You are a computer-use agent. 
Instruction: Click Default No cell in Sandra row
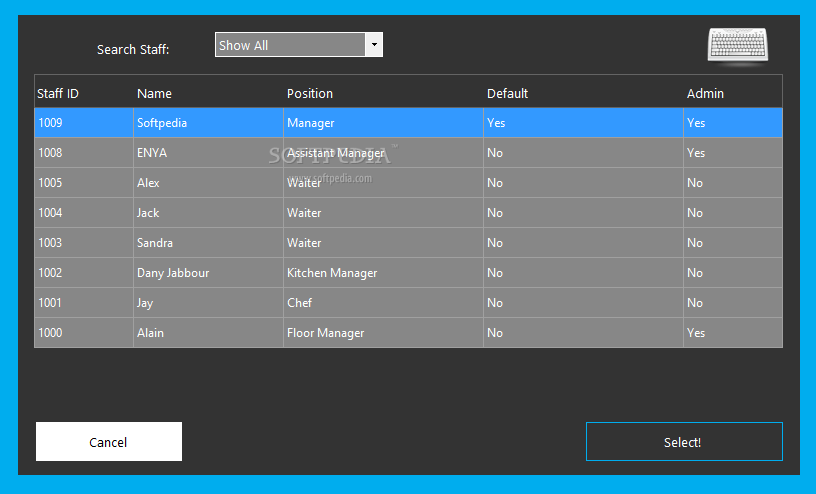[x=583, y=243]
